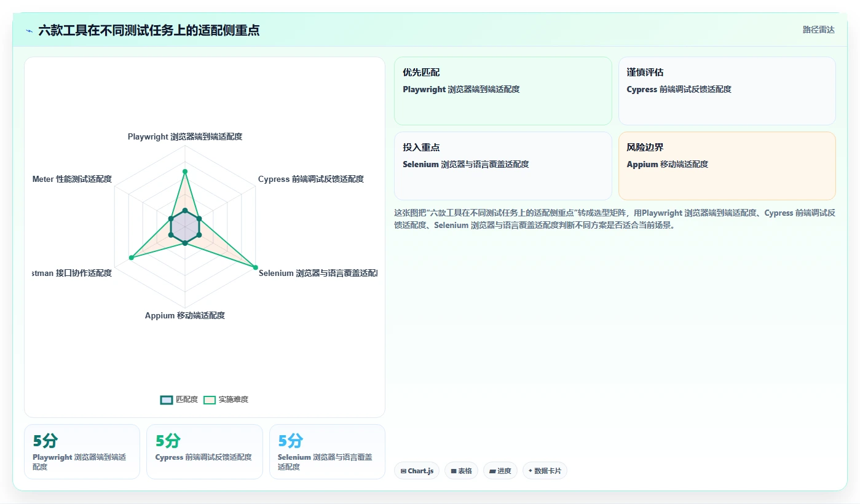This screenshot has height=504, width=860.
Task: Open the 投入重点 card
Action: pos(503,166)
